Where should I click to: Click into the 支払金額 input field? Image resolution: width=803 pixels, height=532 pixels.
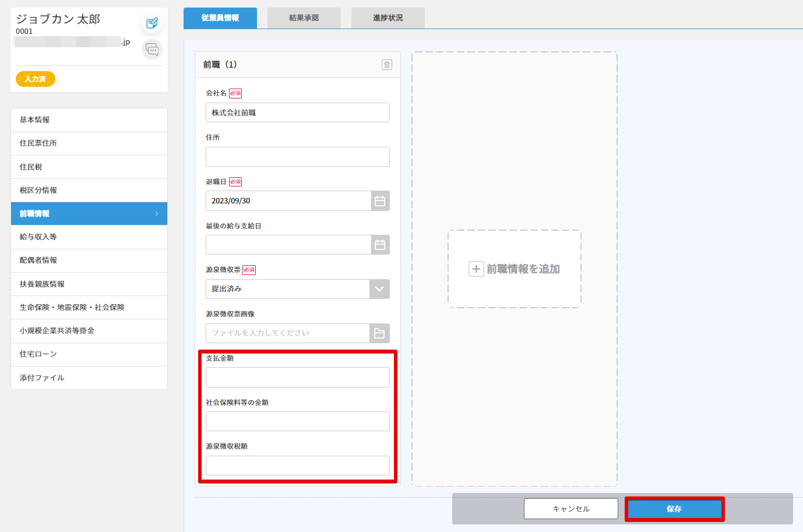[x=297, y=378]
